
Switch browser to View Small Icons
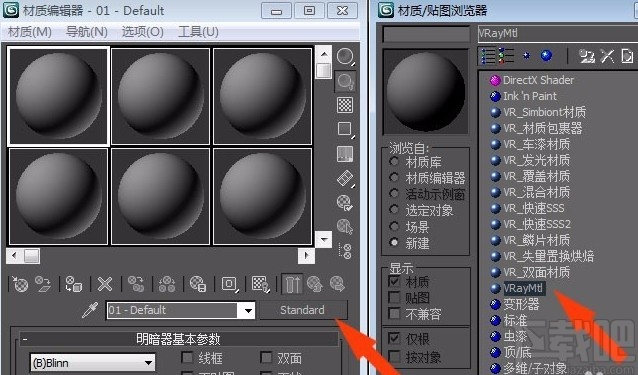[x=527, y=55]
